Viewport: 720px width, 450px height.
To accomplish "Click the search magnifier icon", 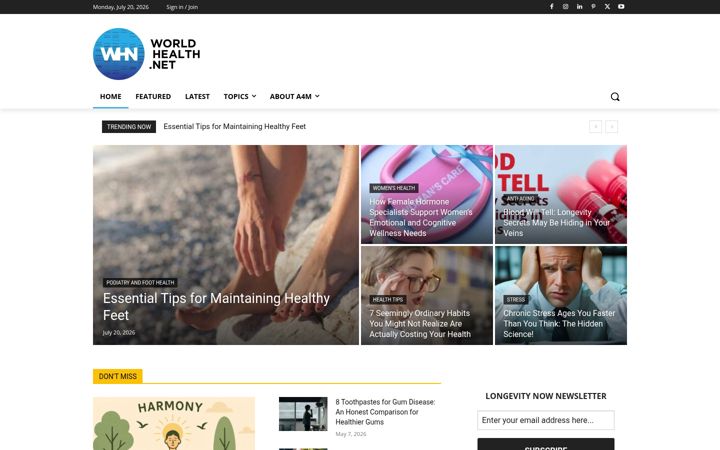I will 615,96.
